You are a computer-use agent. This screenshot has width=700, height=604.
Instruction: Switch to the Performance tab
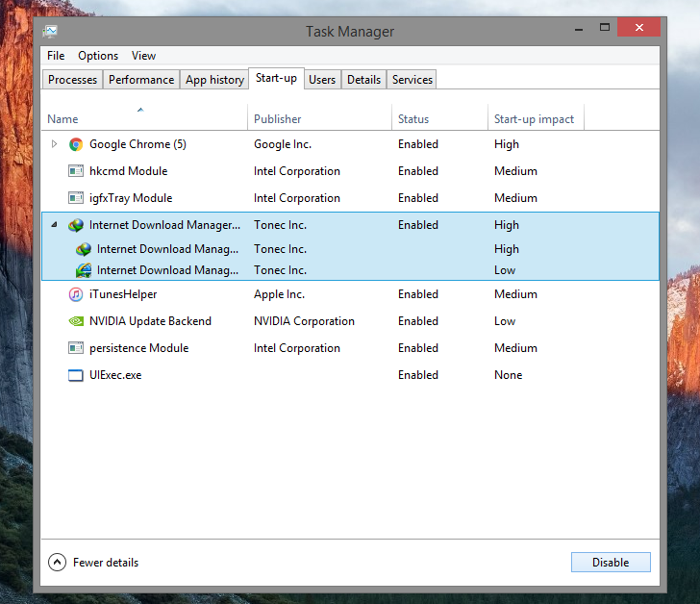pyautogui.click(x=141, y=80)
